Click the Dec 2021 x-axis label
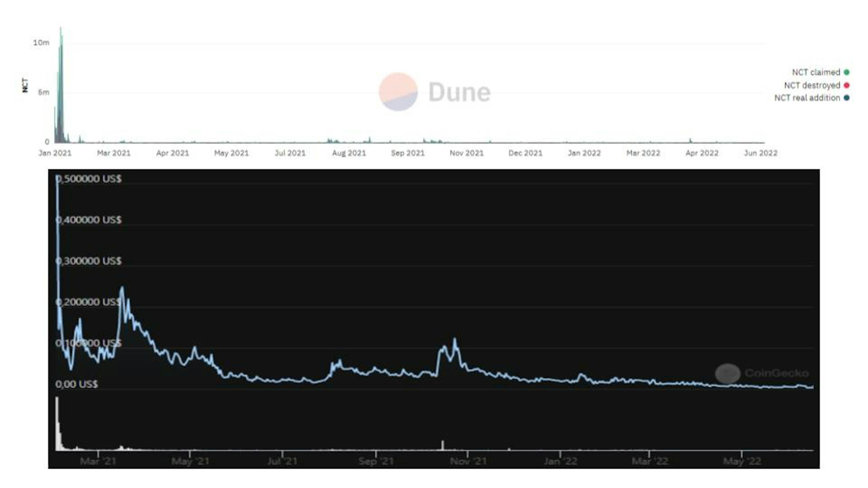The height and width of the screenshot is (488, 868). (525, 153)
